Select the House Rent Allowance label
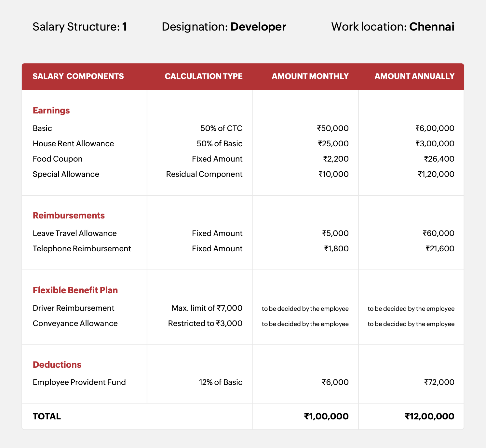486x448 pixels. [x=74, y=144]
